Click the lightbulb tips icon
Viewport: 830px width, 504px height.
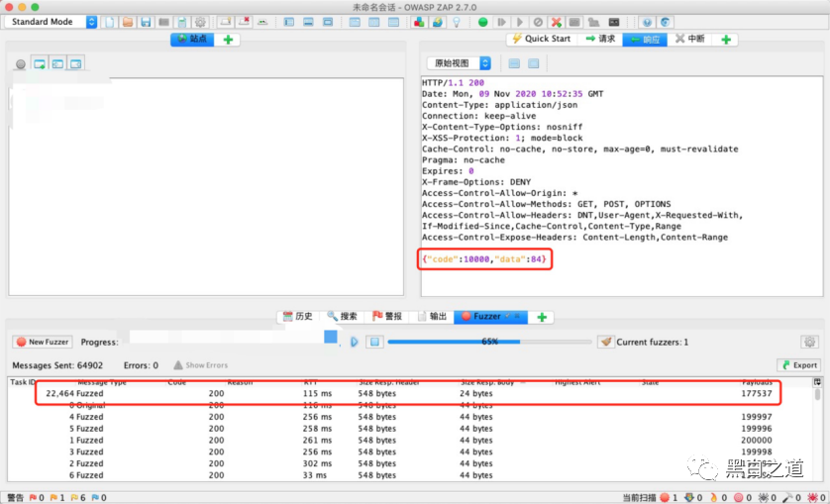[x=457, y=22]
